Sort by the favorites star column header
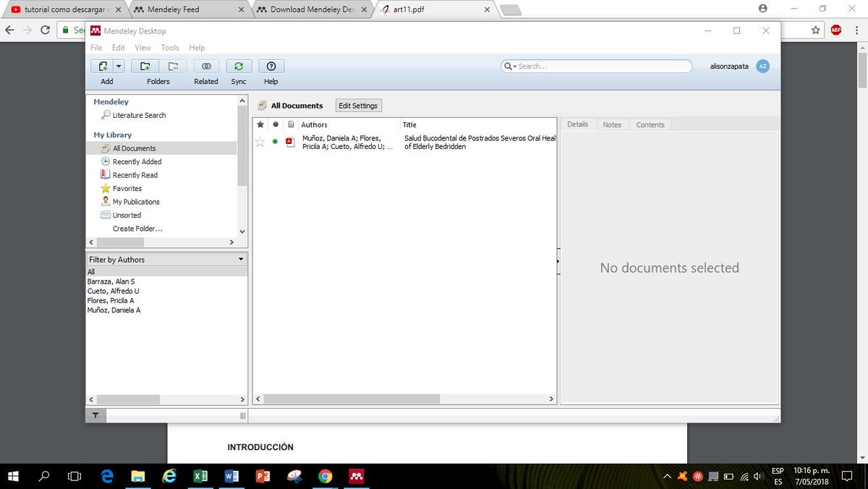The image size is (868, 489). pos(260,124)
